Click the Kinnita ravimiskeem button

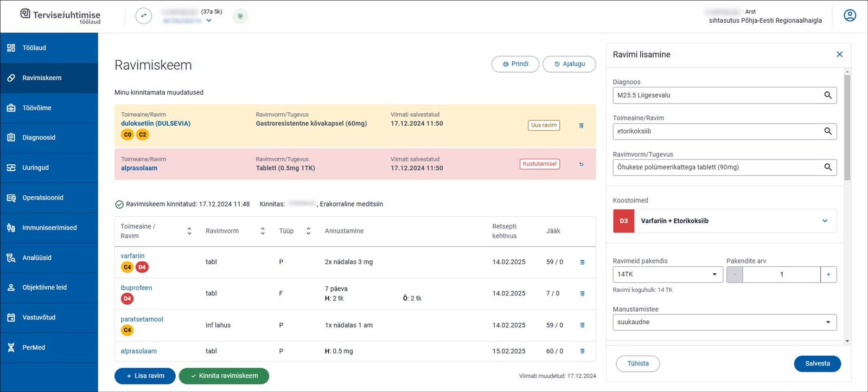(x=224, y=376)
